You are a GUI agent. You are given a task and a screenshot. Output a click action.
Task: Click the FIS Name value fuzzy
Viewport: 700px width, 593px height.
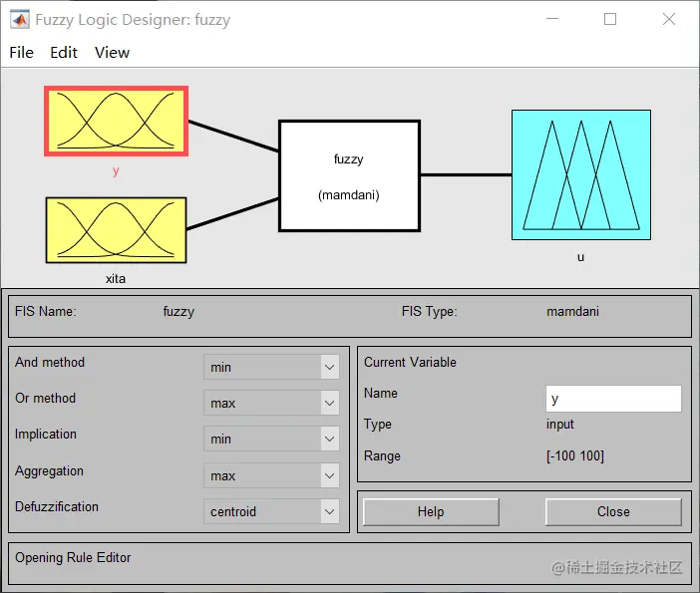(179, 311)
